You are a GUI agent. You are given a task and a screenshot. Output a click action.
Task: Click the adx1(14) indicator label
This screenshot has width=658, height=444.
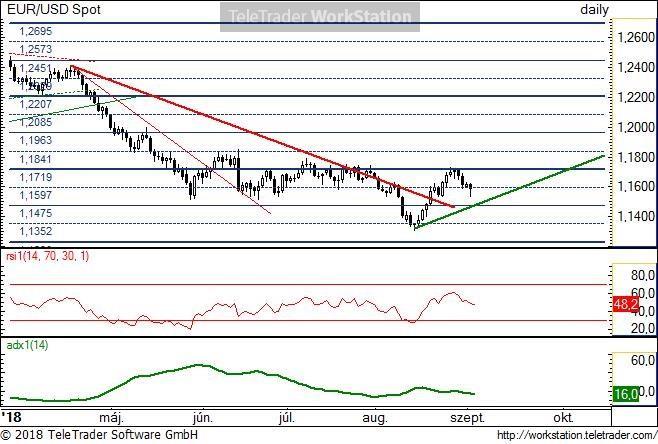tap(27, 345)
